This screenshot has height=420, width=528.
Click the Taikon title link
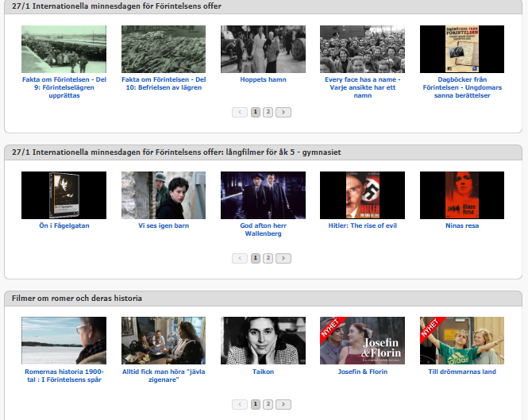tap(264, 372)
